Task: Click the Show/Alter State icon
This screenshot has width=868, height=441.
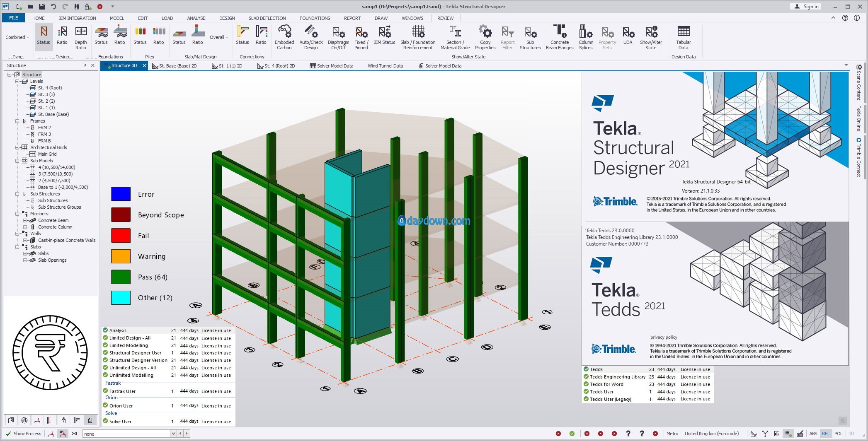Action: click(x=651, y=37)
